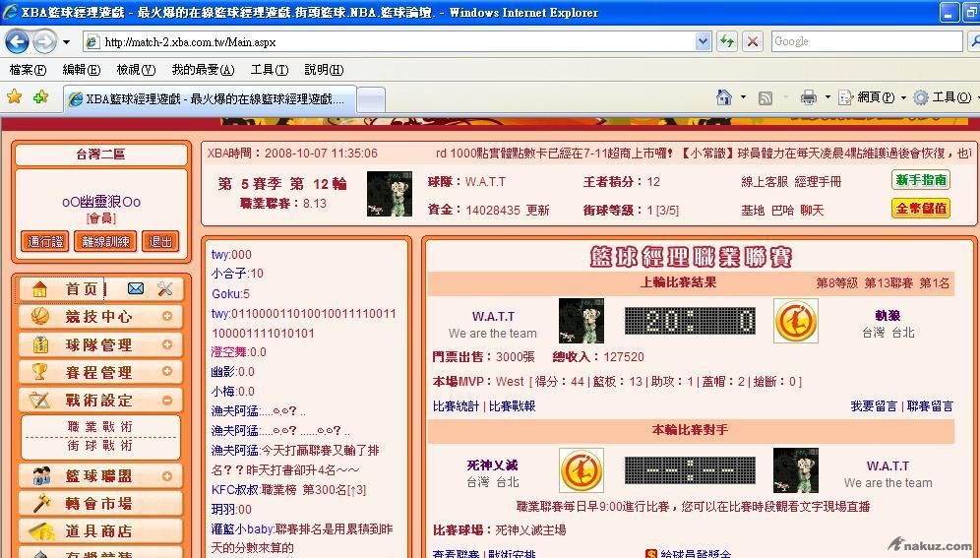980x558 pixels.
Task: Click the browser Forward arrow
Action: [x=44, y=42]
